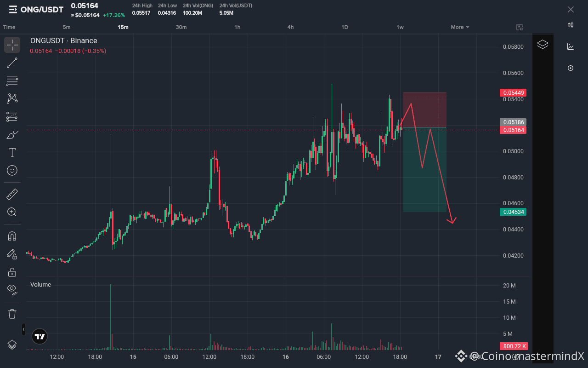Click the Volume indicator label
The width and height of the screenshot is (588, 368).
coord(40,285)
